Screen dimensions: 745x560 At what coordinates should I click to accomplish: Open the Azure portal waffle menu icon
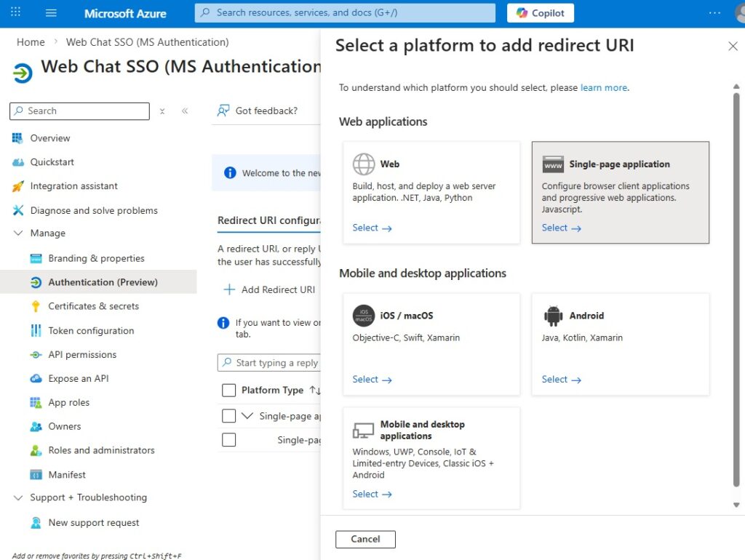15,13
